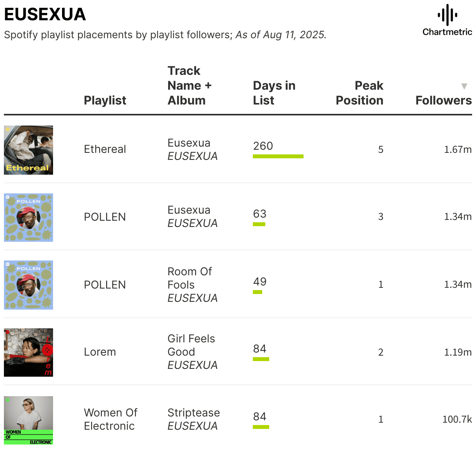This screenshot has height=457, width=476.
Task: Sort by the Days in List column
Action: [274, 93]
